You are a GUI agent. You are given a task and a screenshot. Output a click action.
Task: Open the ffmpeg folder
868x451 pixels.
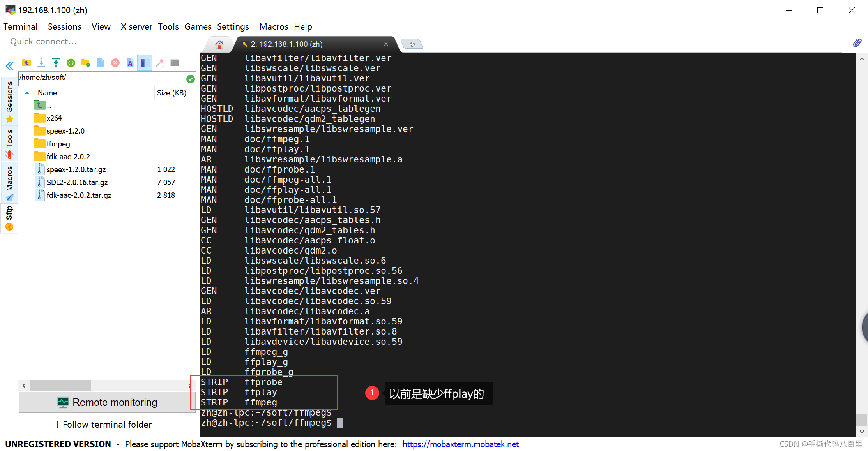58,144
